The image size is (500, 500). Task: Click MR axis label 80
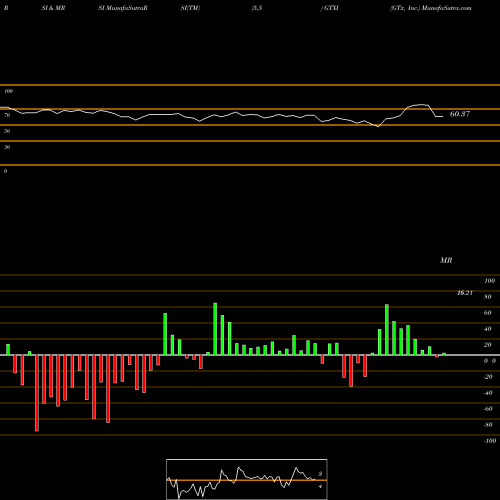[487, 297]
